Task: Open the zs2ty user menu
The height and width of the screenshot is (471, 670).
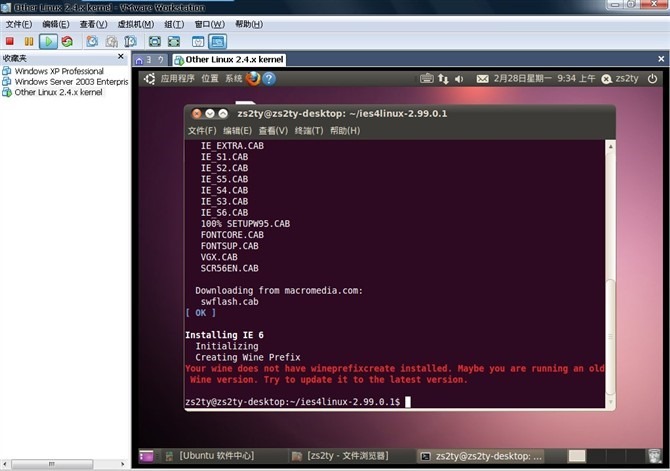Action: [620, 79]
